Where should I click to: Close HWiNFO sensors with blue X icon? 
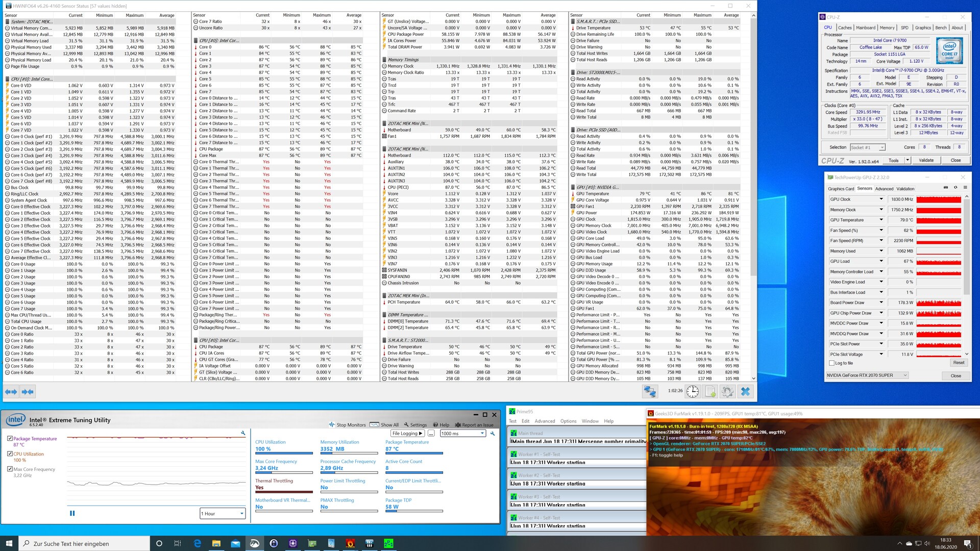[x=745, y=391]
